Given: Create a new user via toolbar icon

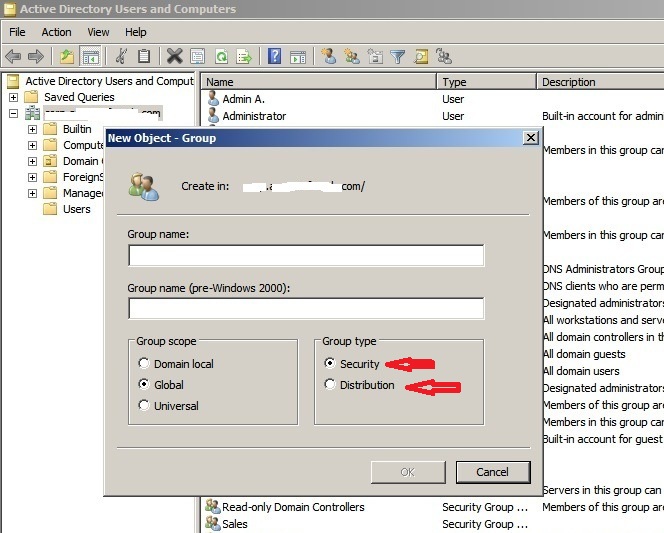Looking at the screenshot, I should (x=329, y=56).
